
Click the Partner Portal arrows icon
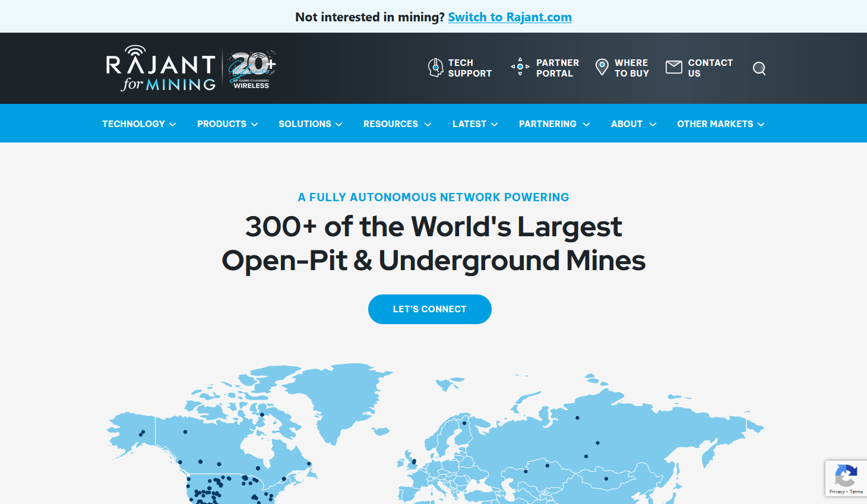(x=520, y=66)
